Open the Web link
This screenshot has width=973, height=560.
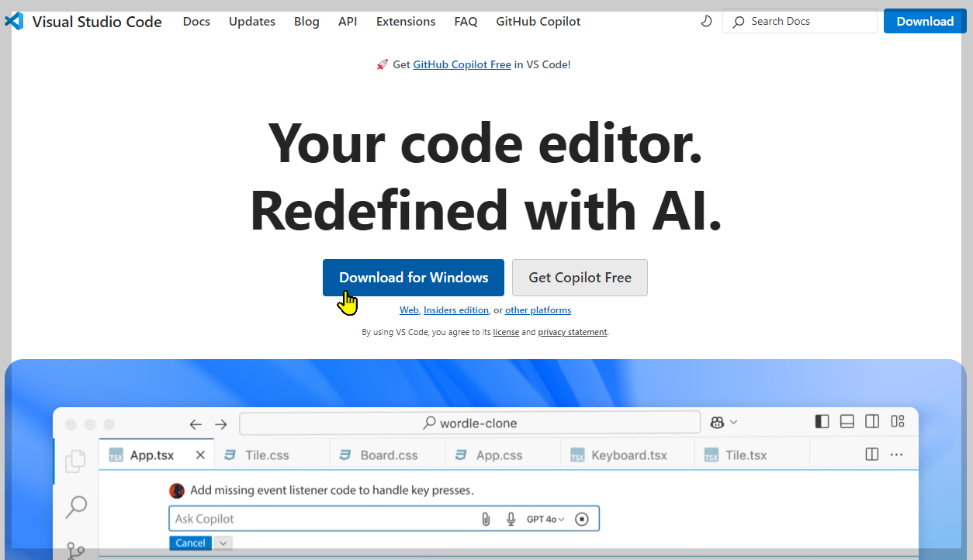tap(409, 310)
